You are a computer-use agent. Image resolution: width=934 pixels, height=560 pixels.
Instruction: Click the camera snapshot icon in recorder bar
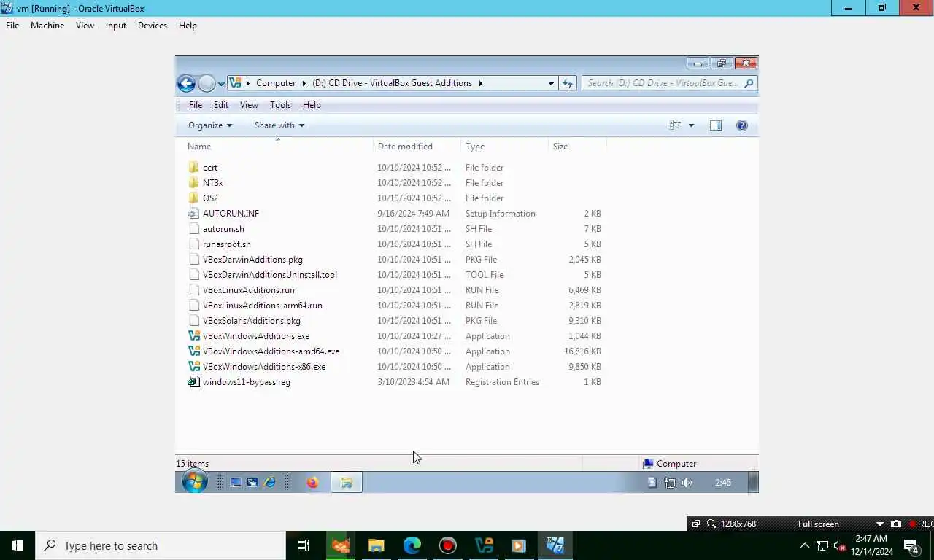tap(896, 524)
